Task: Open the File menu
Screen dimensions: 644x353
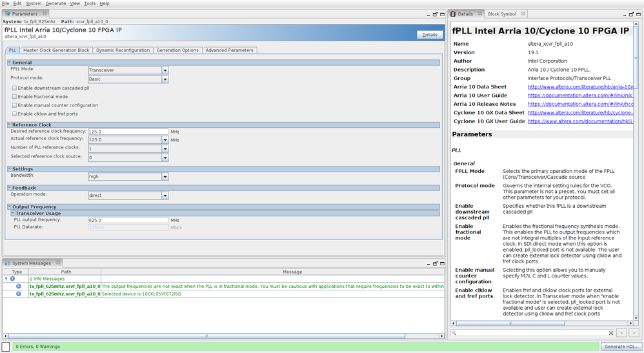Action: (5, 3)
